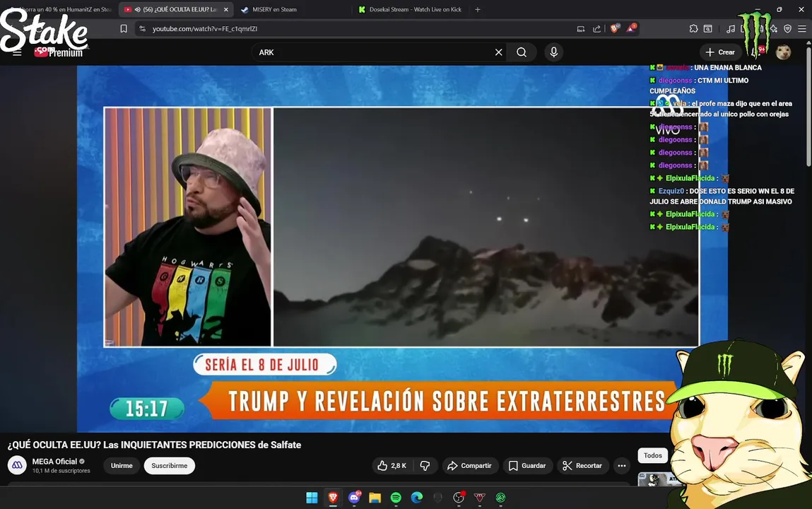Open the Extensions puzzle icon
The height and width of the screenshot is (509, 812).
coord(693,29)
